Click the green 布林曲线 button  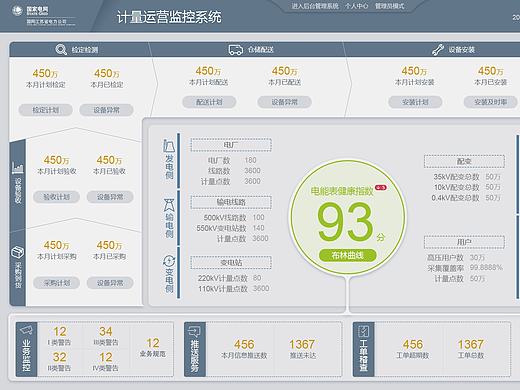[x=348, y=255]
